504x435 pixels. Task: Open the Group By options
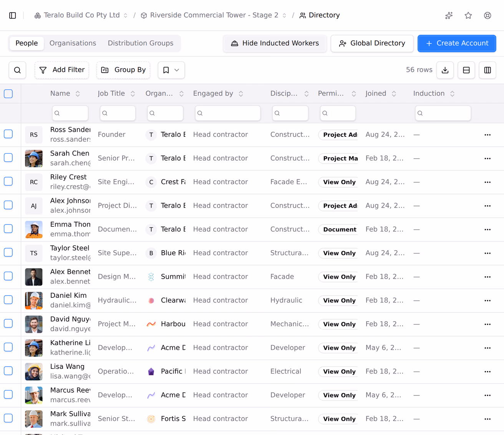[123, 70]
